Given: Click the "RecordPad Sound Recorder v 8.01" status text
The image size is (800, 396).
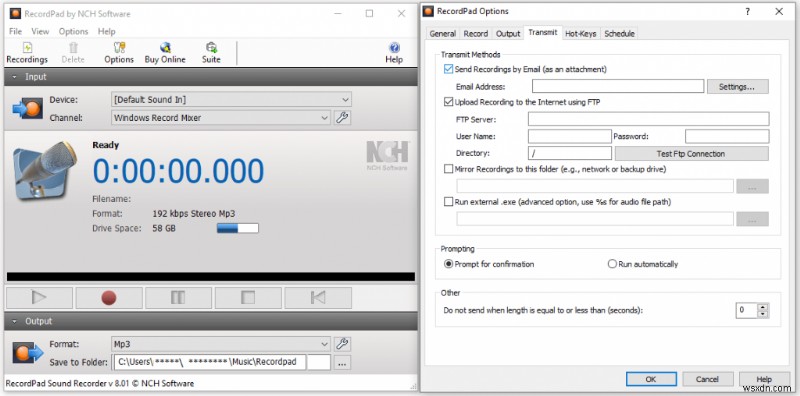Looking at the screenshot, I should (x=99, y=383).
